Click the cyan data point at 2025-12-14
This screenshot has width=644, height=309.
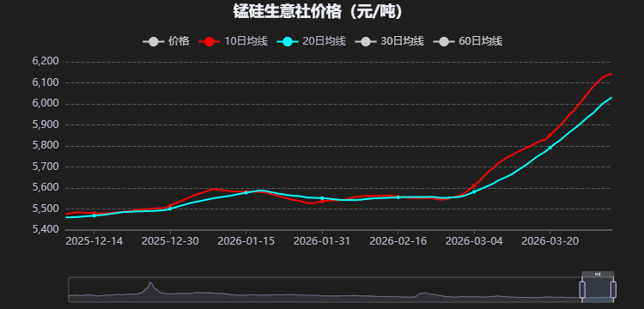[x=94, y=215]
